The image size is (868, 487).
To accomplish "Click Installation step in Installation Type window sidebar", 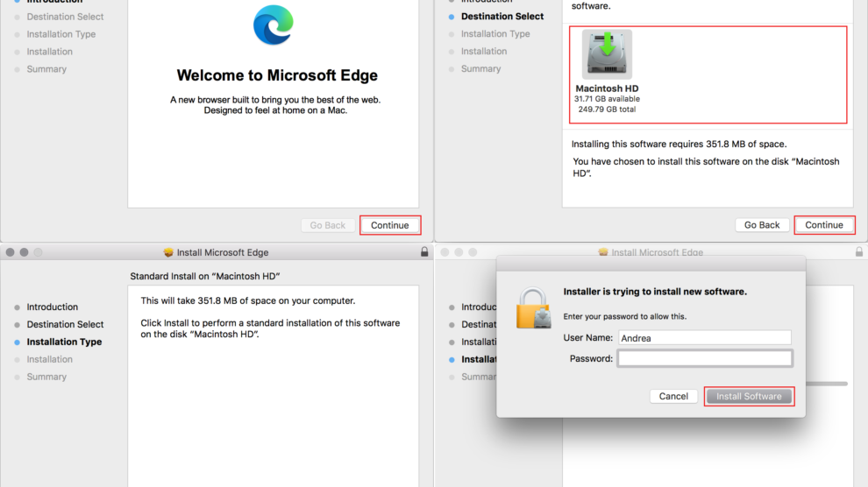I will (49, 359).
